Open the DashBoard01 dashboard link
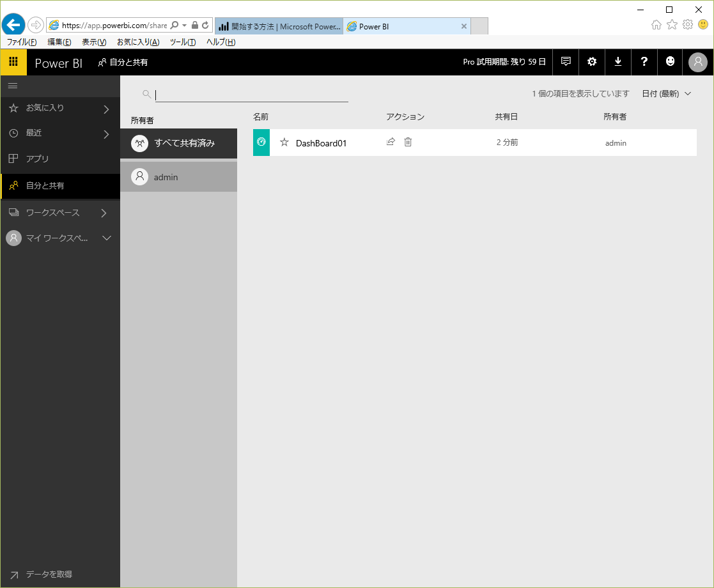 click(321, 143)
